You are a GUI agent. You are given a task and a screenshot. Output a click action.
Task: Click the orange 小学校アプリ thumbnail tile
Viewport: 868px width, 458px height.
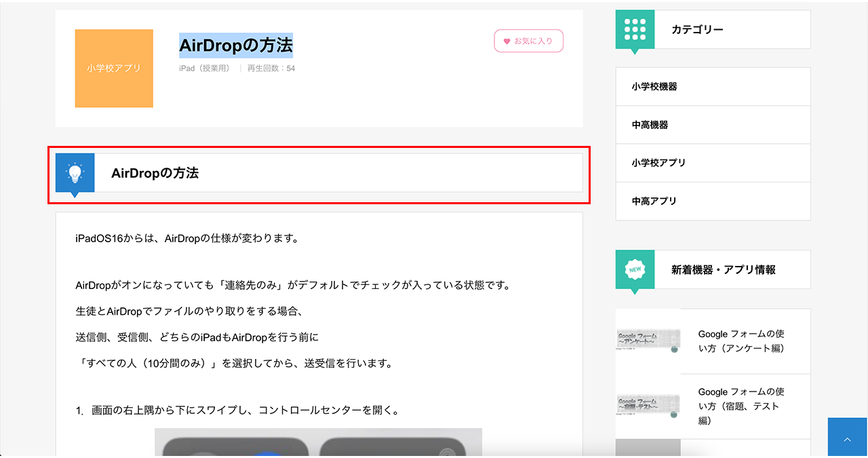(114, 69)
